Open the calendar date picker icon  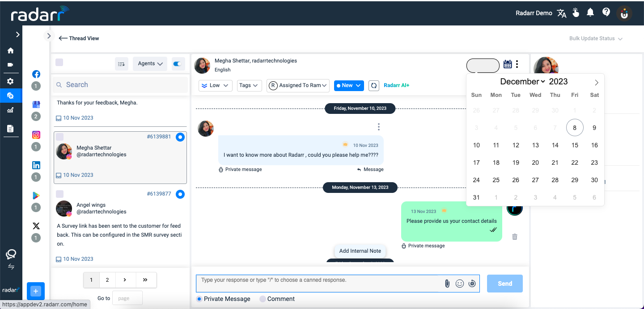click(508, 64)
